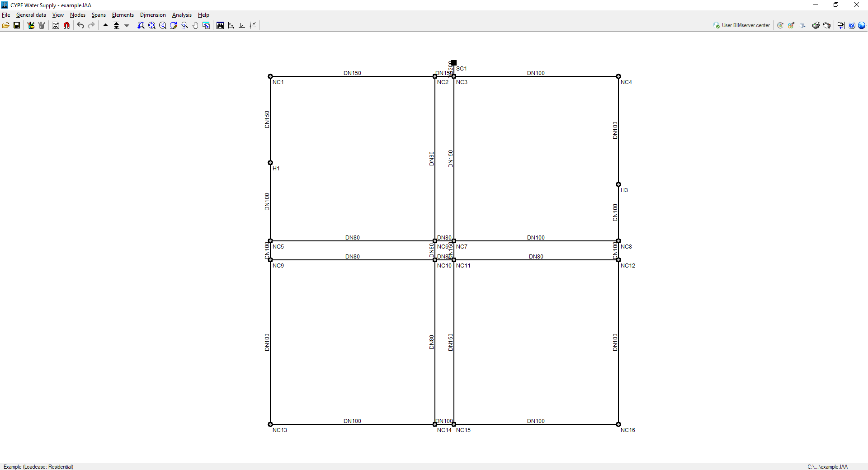This screenshot has width=868, height=470.
Task: Click the example.IAA file path in status bar
Action: 827,467
